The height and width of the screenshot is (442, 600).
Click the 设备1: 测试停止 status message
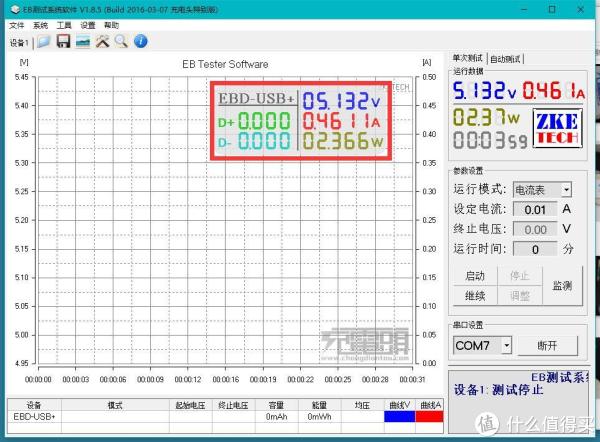coord(498,390)
